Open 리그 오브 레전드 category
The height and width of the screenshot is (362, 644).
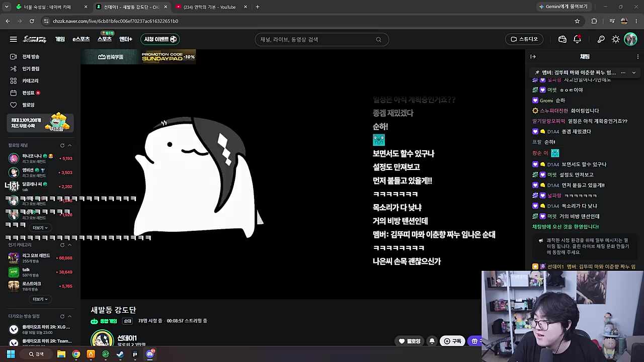[x=40, y=258]
